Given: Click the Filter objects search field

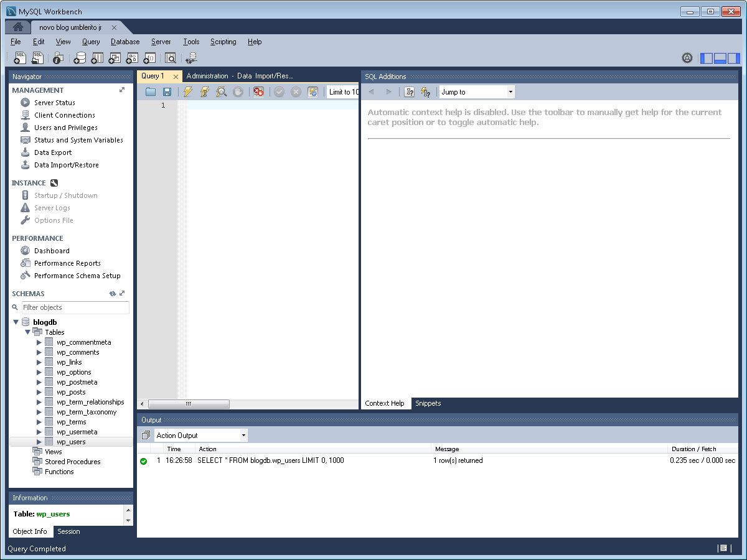Looking at the screenshot, I should (x=75, y=307).
